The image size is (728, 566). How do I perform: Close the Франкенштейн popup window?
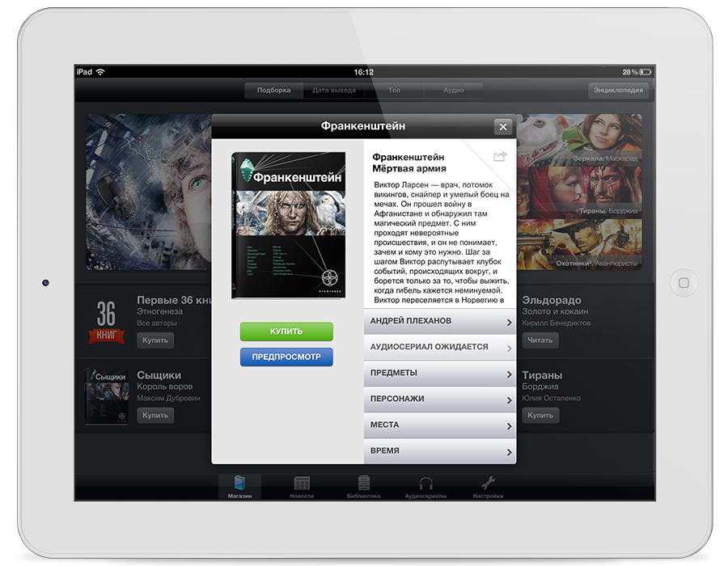click(503, 127)
